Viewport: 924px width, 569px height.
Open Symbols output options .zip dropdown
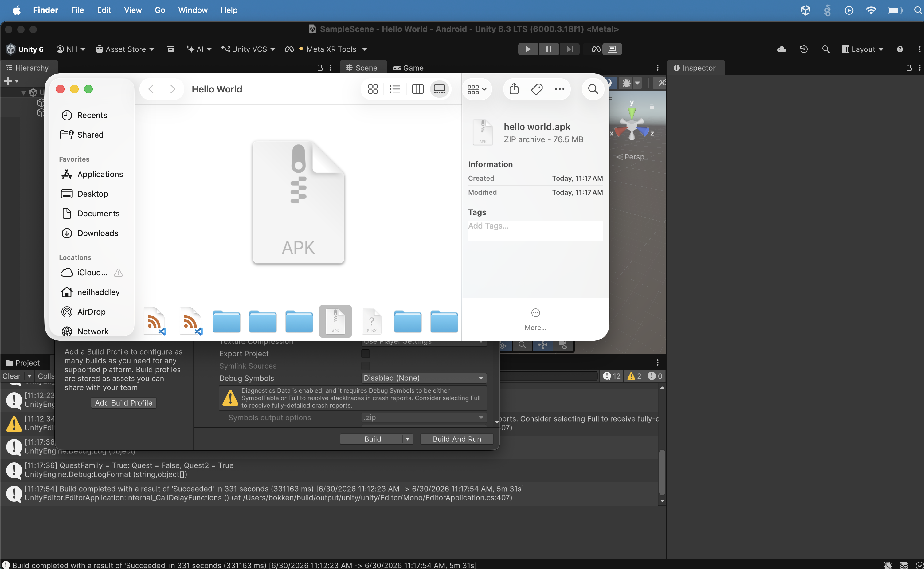pyautogui.click(x=424, y=417)
